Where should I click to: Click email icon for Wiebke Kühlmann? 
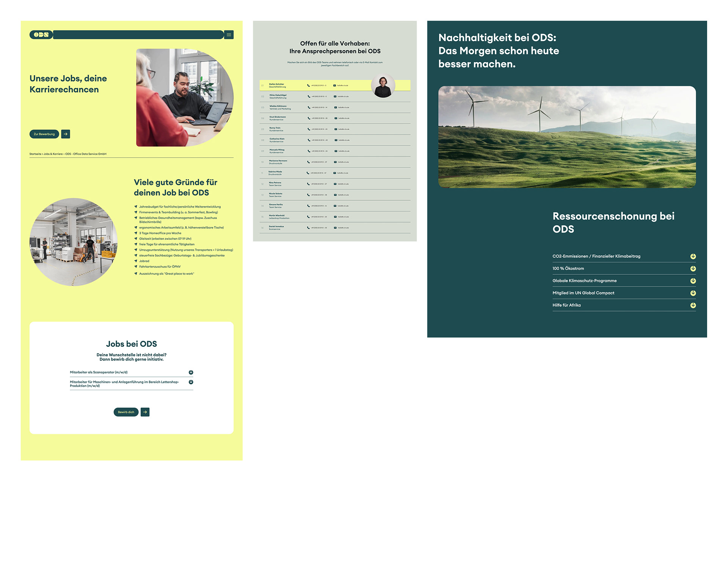point(336,107)
